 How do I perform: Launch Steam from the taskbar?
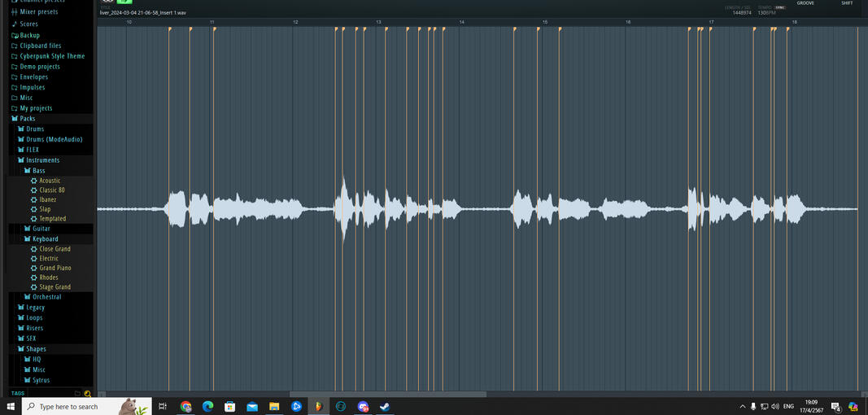[385, 406]
